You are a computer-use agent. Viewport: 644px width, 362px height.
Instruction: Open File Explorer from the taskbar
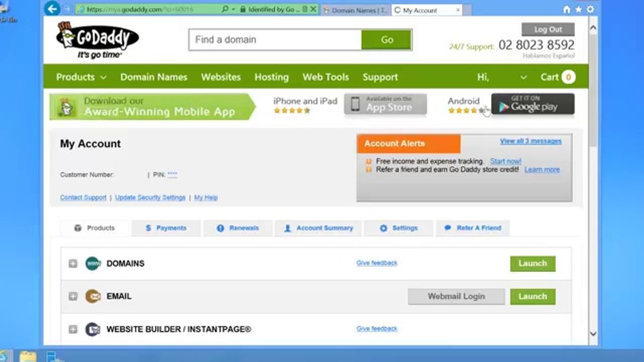(28, 356)
